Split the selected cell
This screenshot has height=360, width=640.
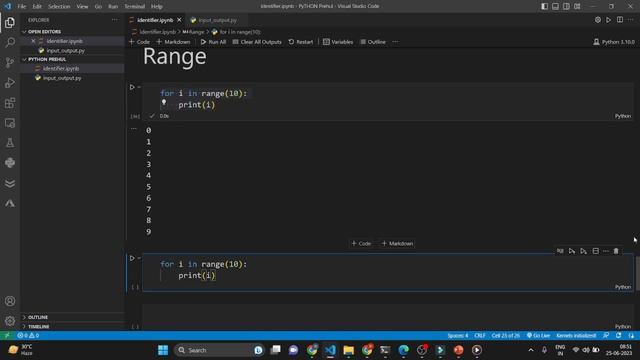point(596,251)
